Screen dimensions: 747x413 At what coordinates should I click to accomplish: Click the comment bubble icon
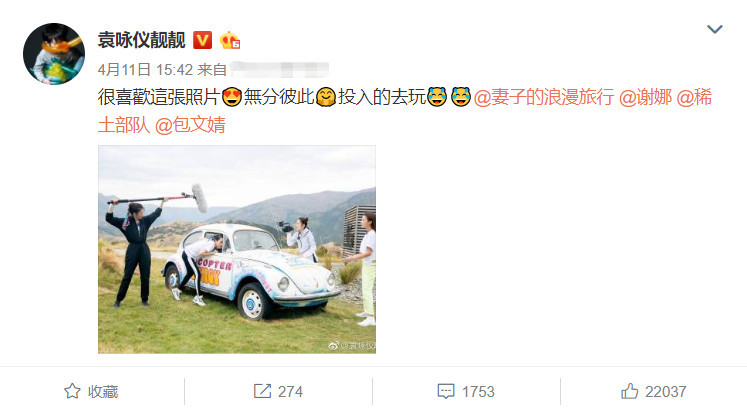446,392
